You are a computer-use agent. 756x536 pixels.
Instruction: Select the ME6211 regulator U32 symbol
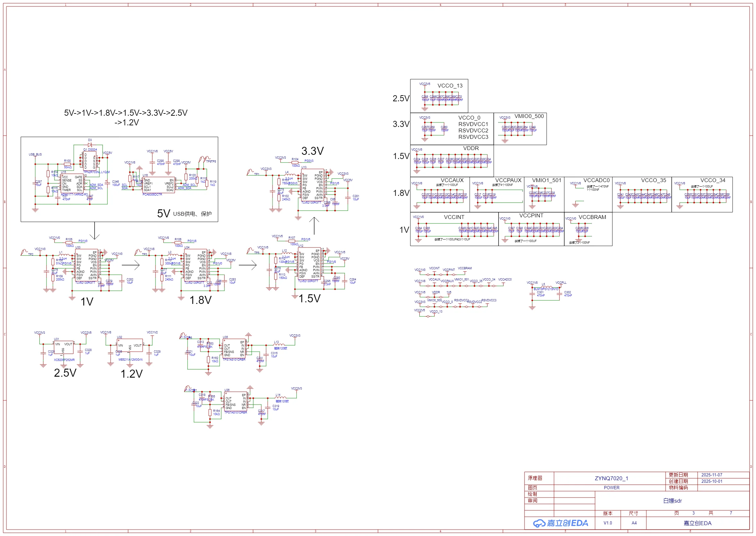point(130,346)
